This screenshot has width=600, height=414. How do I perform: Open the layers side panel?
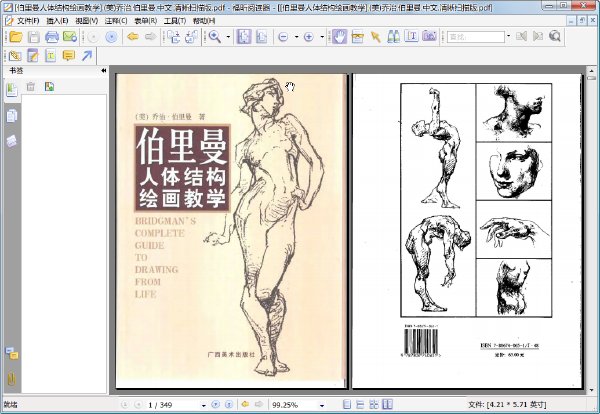pyautogui.click(x=12, y=141)
